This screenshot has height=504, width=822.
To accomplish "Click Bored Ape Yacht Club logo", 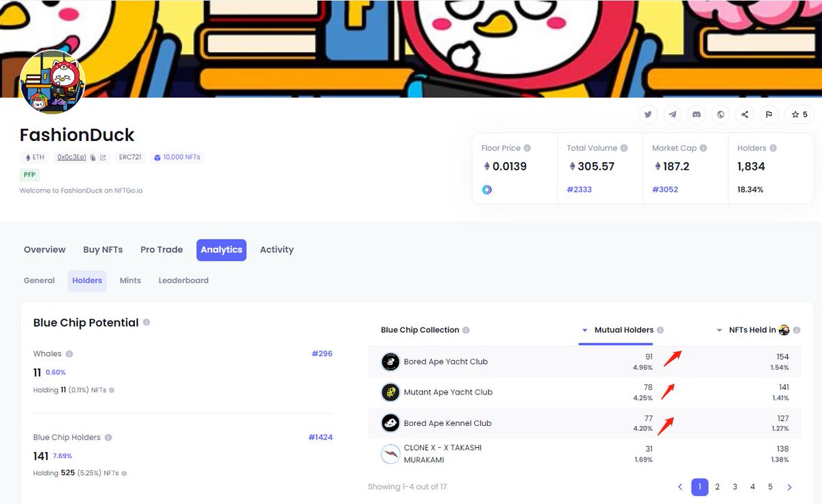I will pos(390,362).
